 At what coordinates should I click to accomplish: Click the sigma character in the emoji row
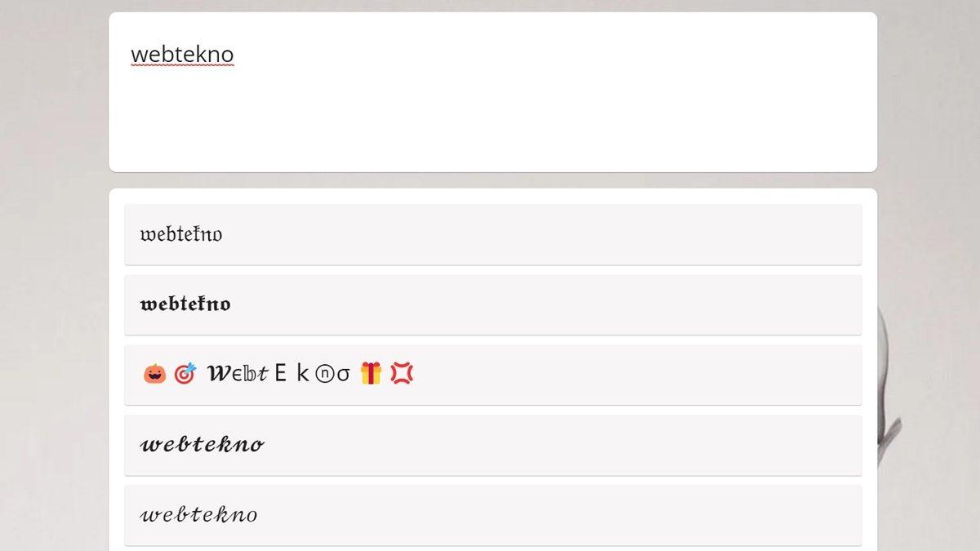coord(343,375)
